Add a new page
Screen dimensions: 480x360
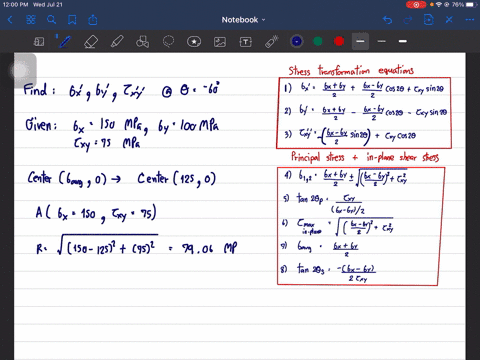coord(428,20)
